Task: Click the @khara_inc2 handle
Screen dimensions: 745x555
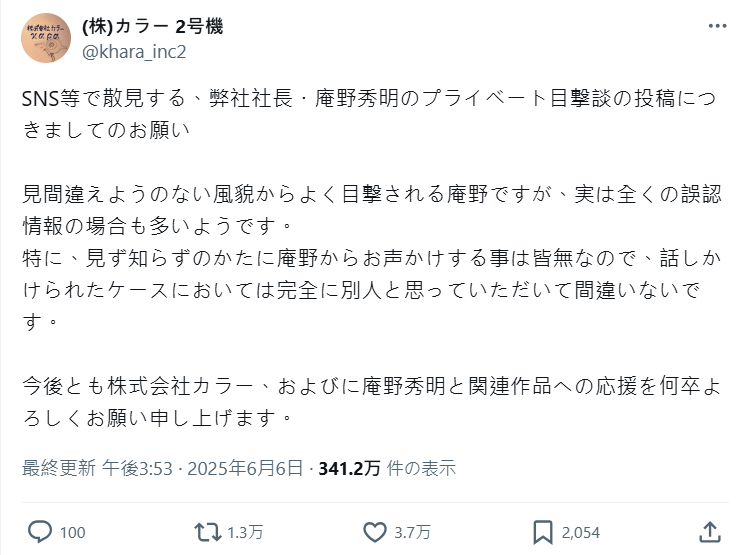Action: (134, 51)
